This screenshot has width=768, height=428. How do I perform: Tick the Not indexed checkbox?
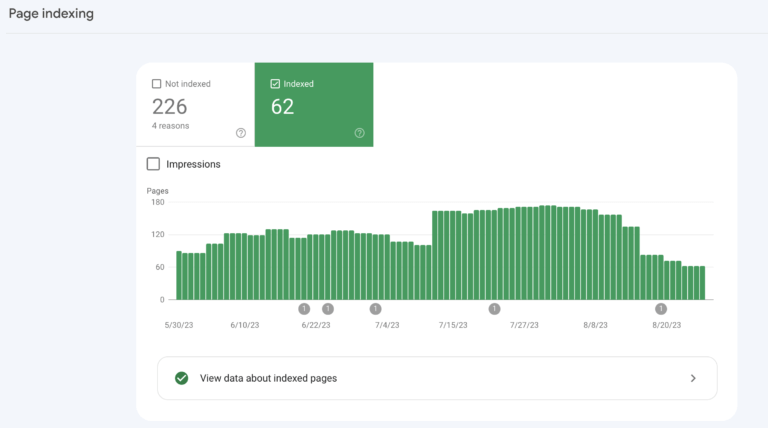pyautogui.click(x=156, y=84)
